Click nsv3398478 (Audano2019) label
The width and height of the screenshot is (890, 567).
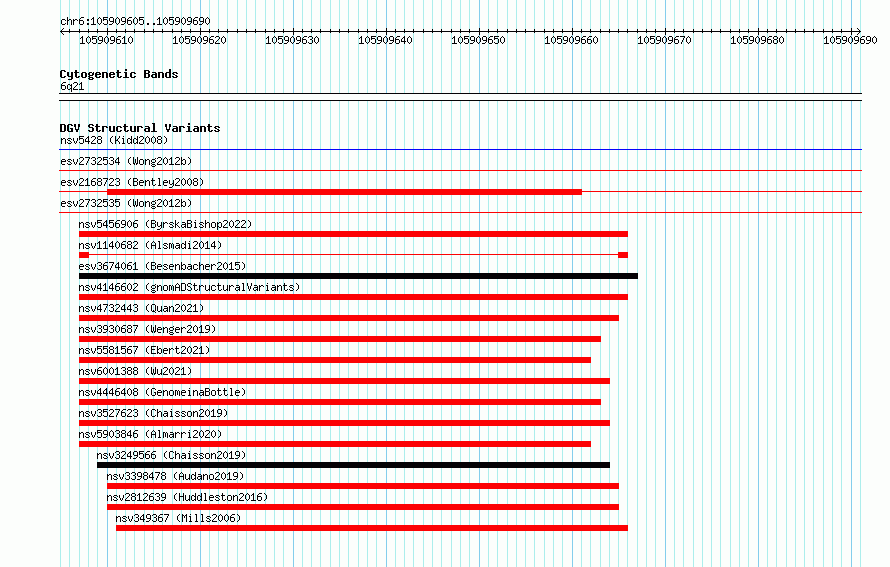175,476
